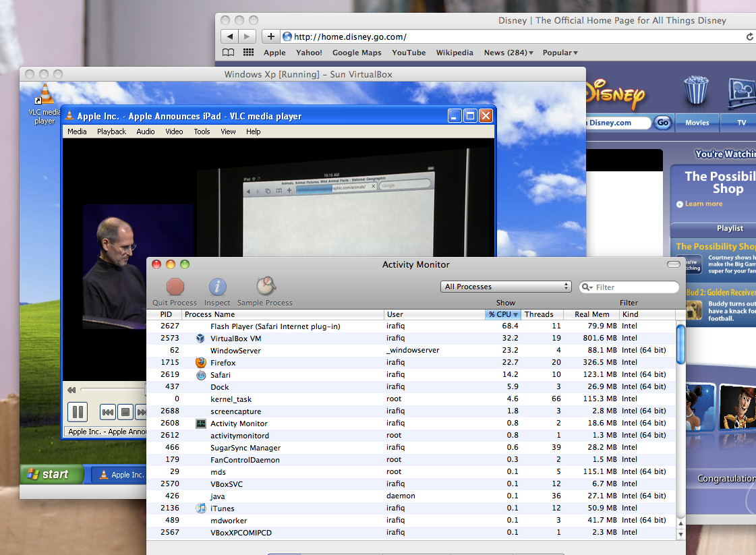Click the Safari process icon
The height and width of the screenshot is (555, 756).
(200, 375)
